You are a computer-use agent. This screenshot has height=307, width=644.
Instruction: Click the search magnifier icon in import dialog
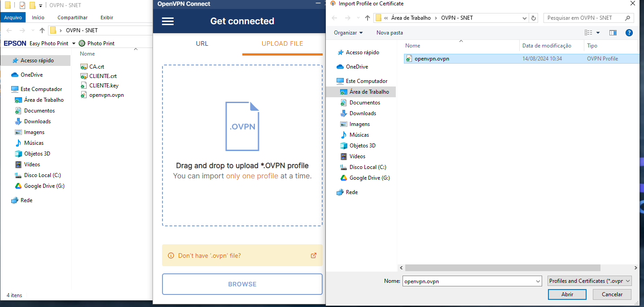tap(628, 18)
